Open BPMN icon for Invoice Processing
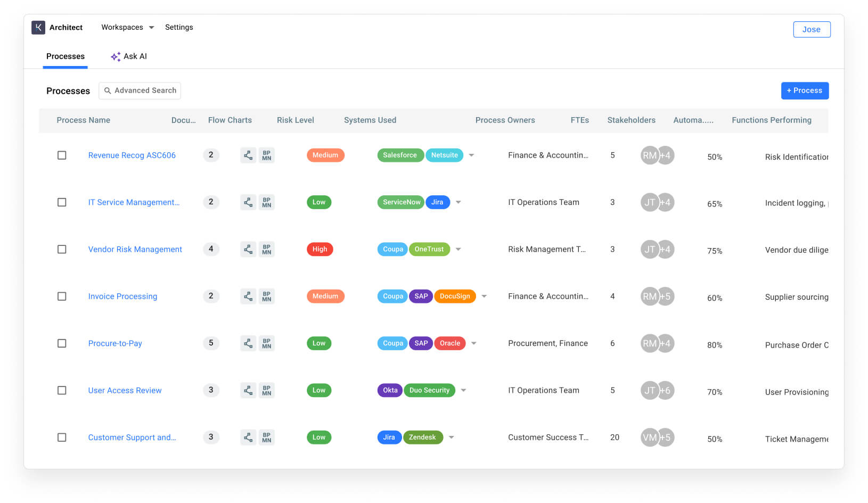Image resolution: width=868 pixels, height=503 pixels. 267,296
